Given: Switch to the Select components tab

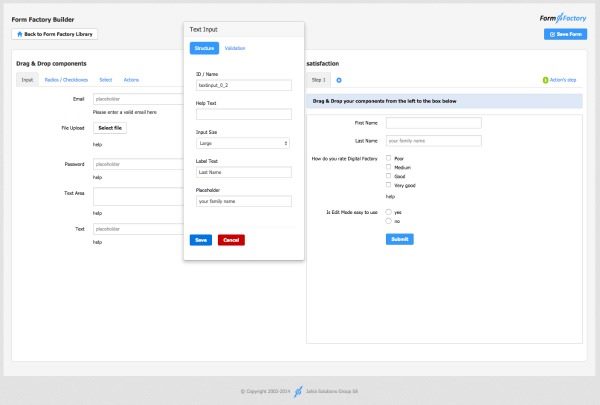Looking at the screenshot, I should coord(105,79).
